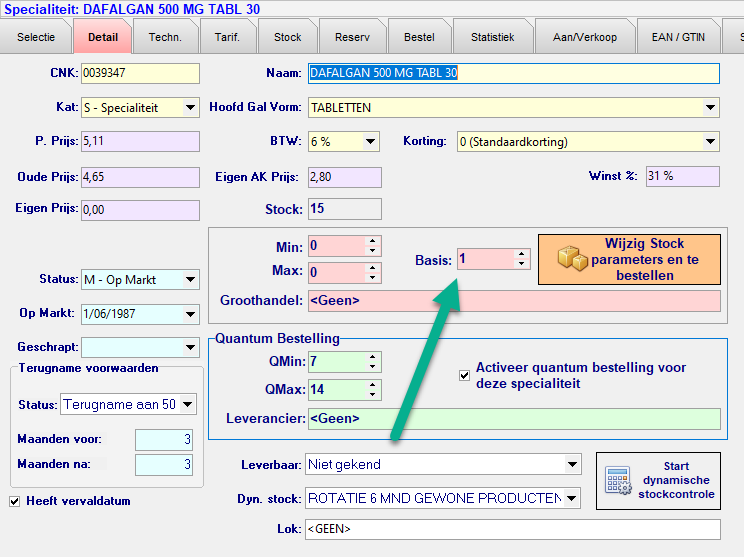Toggle Activeer quantum bestelling checkbox

click(464, 375)
